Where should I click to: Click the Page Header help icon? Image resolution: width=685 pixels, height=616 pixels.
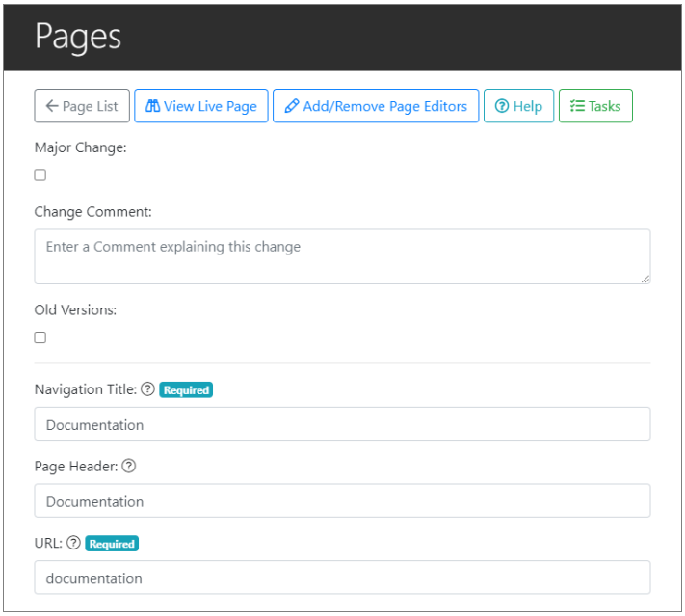click(129, 466)
